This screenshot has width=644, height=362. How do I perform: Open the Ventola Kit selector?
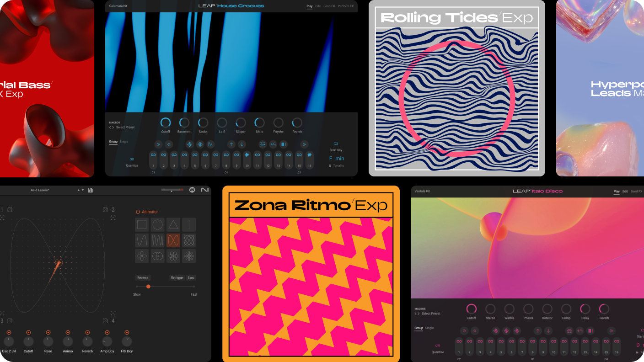coord(423,191)
